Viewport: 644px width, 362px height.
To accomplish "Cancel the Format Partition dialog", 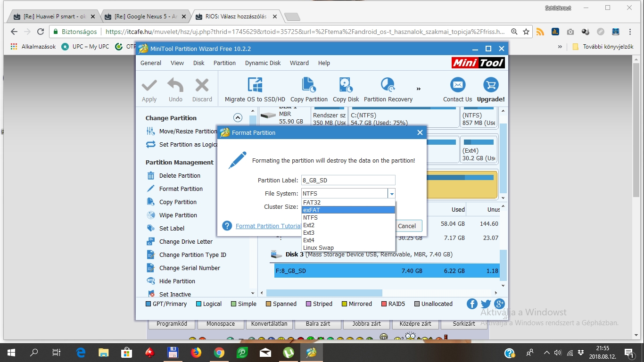I will pyautogui.click(x=407, y=226).
